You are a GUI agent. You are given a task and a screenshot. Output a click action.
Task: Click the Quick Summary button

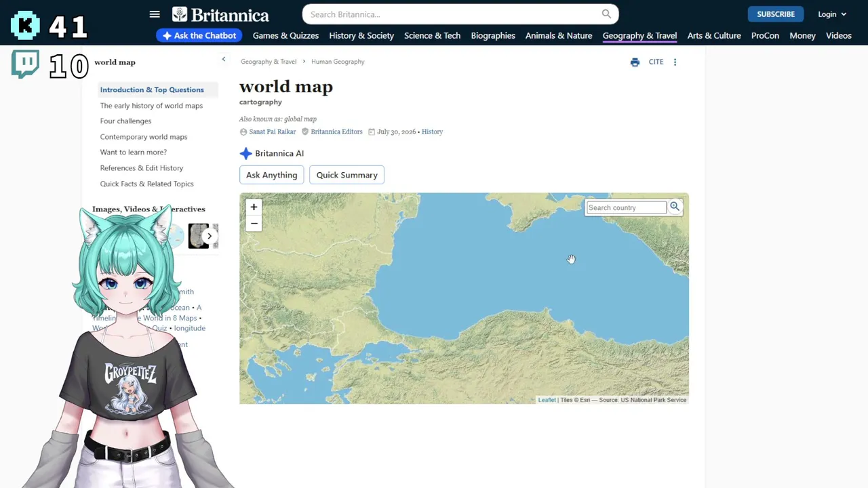(x=347, y=175)
